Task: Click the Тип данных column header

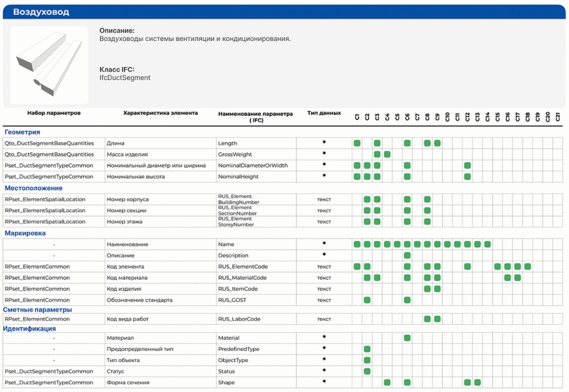Action: coord(324,113)
